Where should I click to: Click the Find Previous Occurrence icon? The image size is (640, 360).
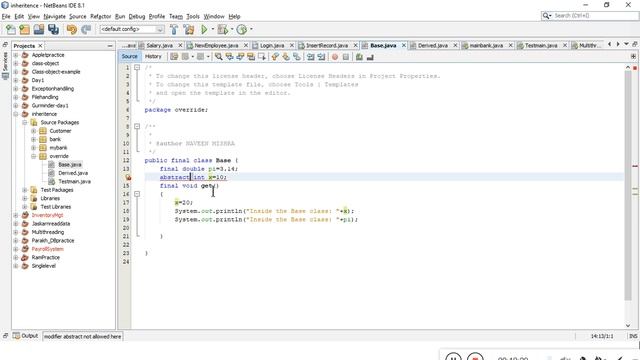click(229, 57)
